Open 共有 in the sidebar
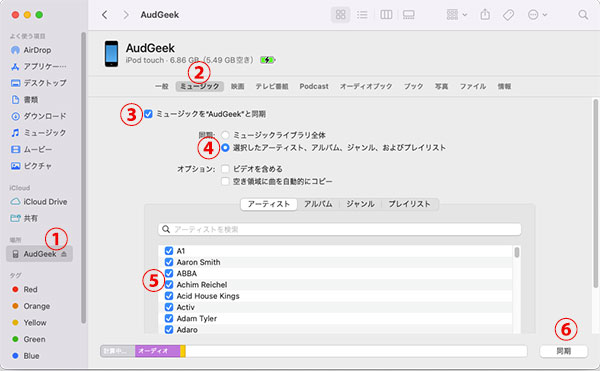 tap(24, 218)
